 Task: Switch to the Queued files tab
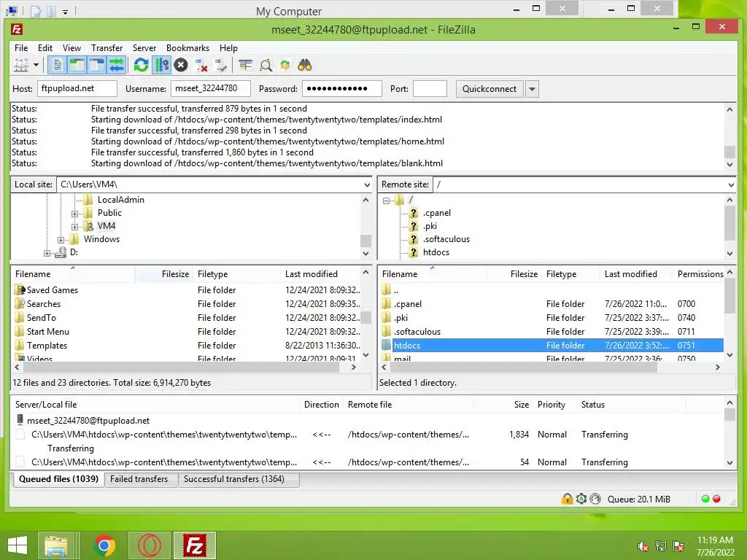58,479
